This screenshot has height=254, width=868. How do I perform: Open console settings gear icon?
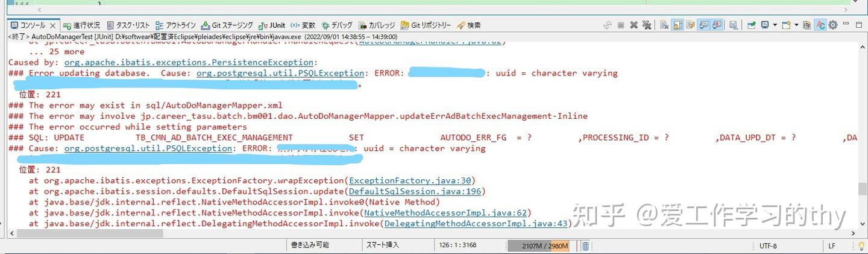coord(833,25)
